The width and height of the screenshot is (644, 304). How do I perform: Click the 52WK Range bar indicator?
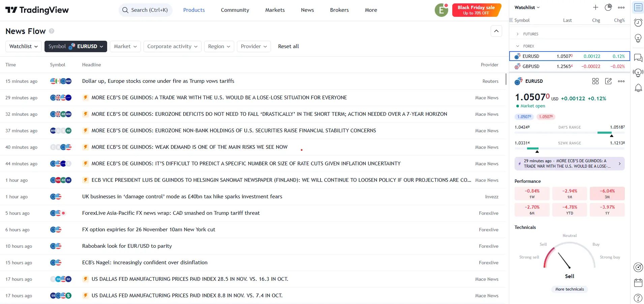point(570,148)
